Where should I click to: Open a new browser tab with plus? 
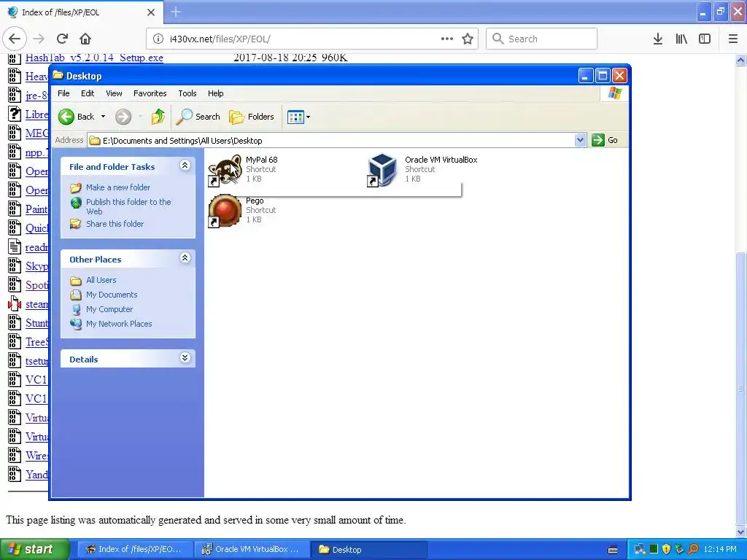pyautogui.click(x=176, y=12)
